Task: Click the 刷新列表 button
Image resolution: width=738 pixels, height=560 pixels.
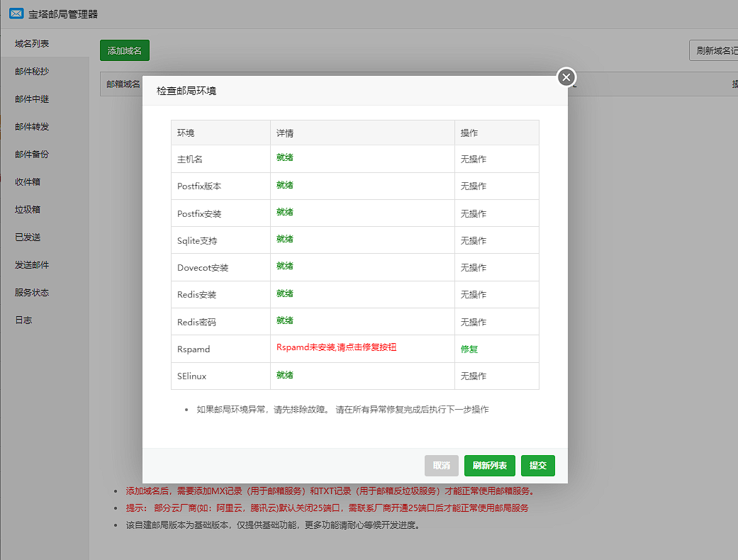Action: pos(489,466)
